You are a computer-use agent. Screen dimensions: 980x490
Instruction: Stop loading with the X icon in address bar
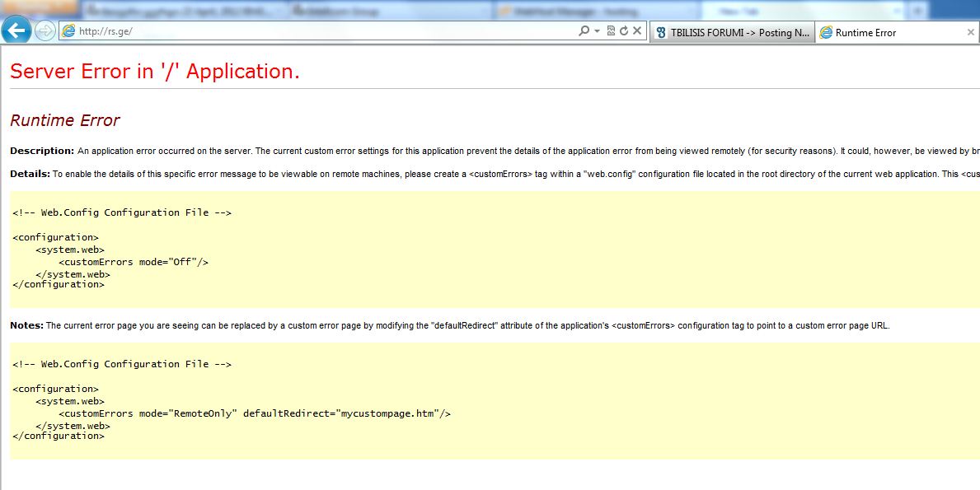tap(637, 30)
